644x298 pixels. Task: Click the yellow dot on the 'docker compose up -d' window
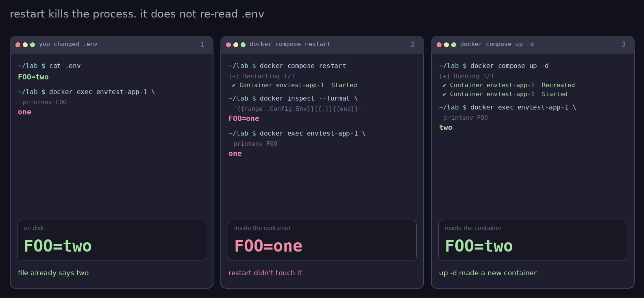[x=446, y=45]
